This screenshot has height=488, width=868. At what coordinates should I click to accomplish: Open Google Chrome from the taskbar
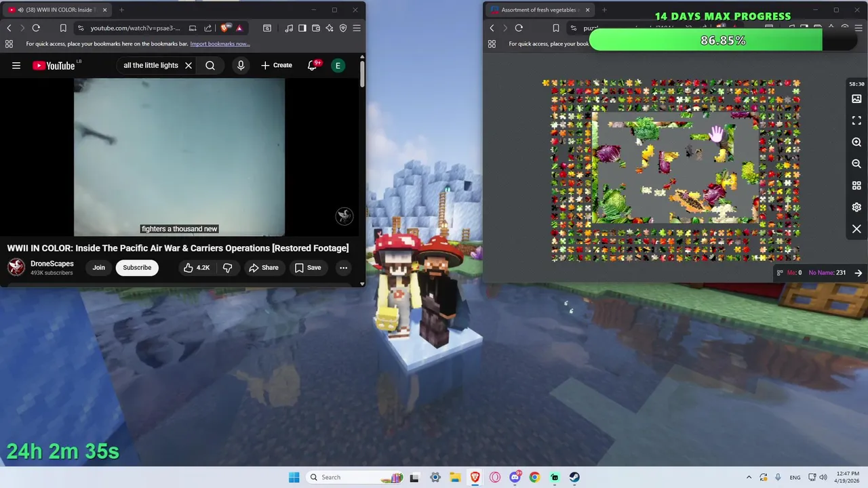tap(534, 477)
